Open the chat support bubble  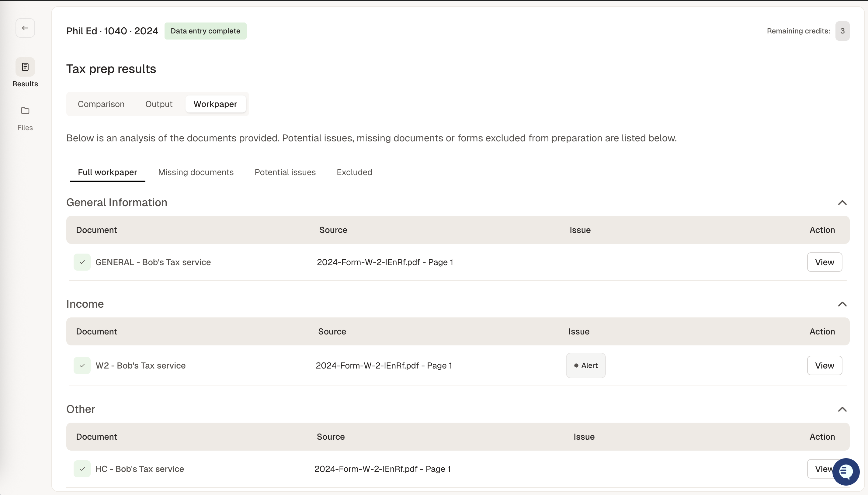(845, 472)
